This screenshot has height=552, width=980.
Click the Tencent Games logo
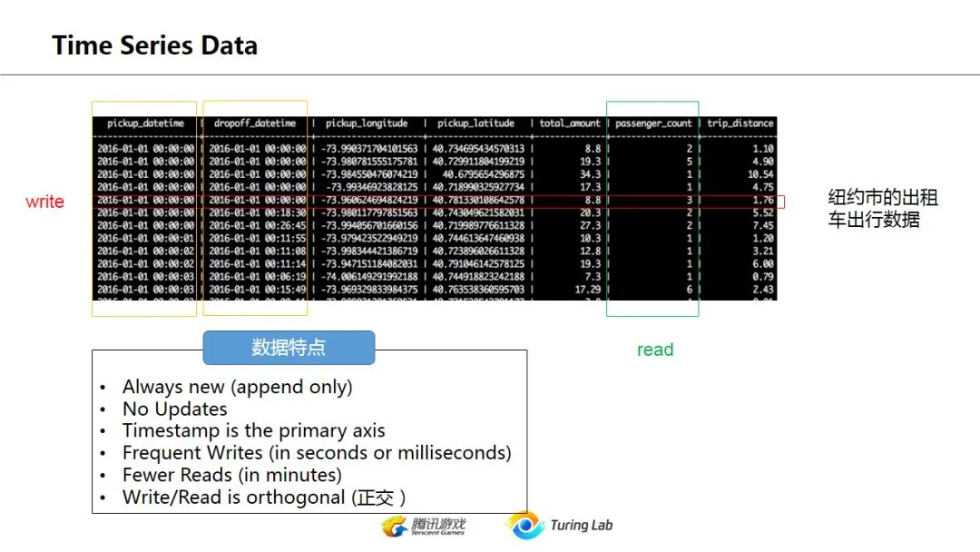pyautogui.click(x=424, y=527)
